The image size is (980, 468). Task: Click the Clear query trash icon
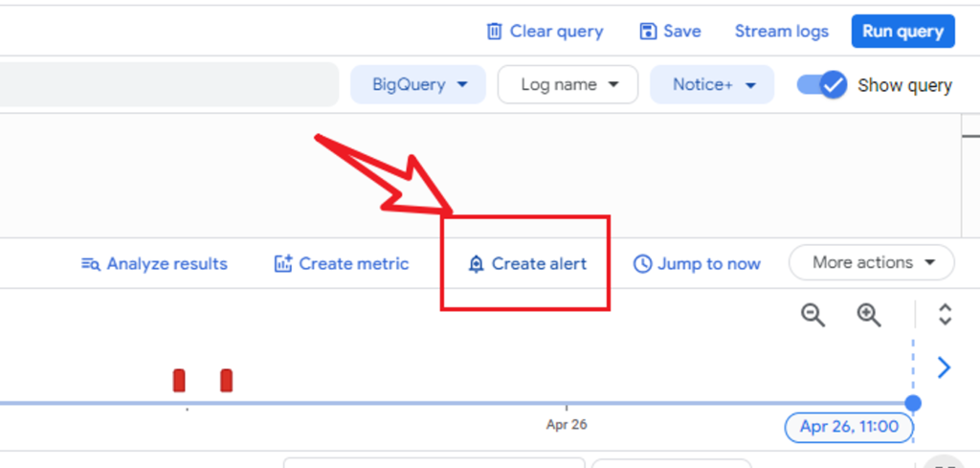point(494,32)
